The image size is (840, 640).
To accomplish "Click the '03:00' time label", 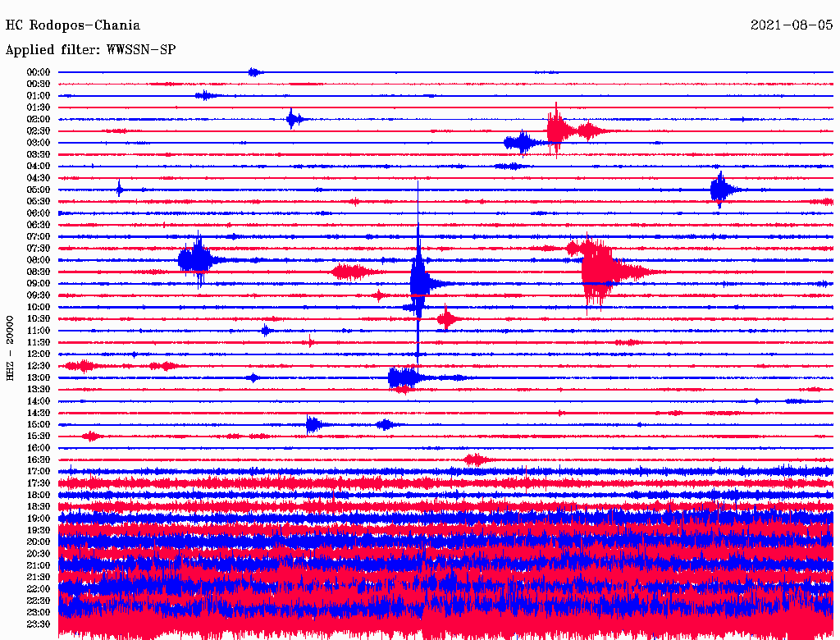I will pyautogui.click(x=39, y=143).
